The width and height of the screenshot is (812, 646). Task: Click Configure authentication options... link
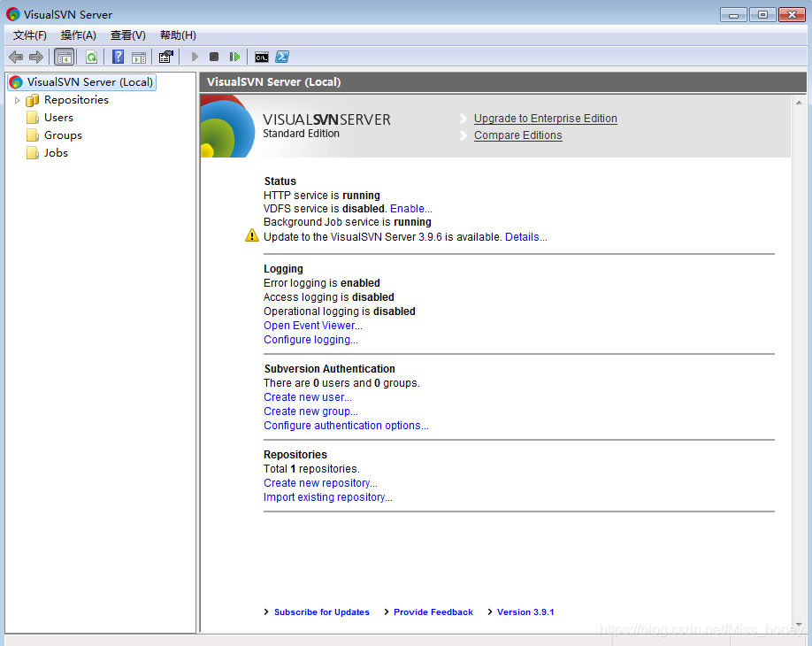pos(346,426)
